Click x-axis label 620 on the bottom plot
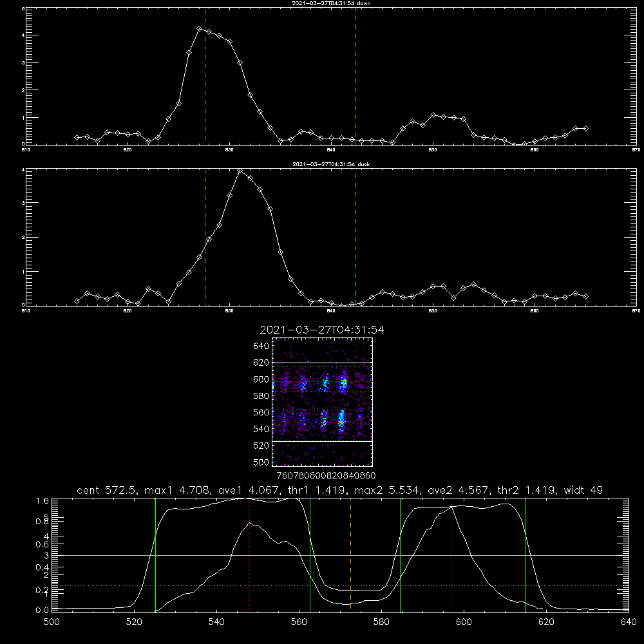Viewport: 644px width, 644px height. (546, 622)
